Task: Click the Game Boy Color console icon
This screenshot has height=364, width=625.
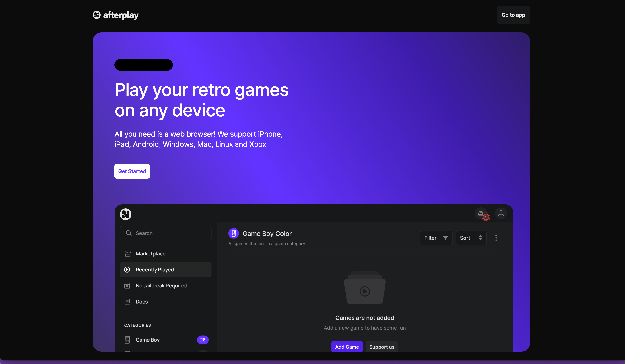Action: coord(233,233)
